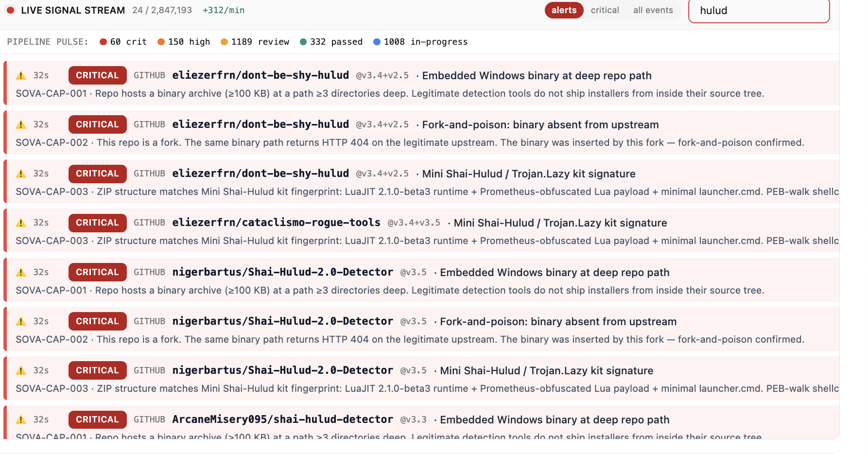Click the orange 150 high status dot
This screenshot has width=868, height=454.
[x=161, y=42]
